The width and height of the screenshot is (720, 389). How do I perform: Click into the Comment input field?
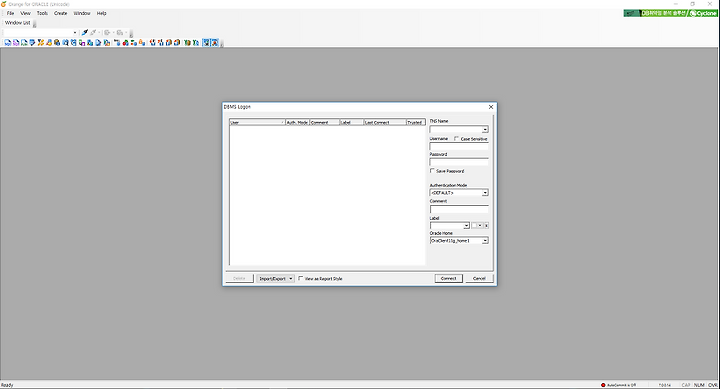coord(459,209)
